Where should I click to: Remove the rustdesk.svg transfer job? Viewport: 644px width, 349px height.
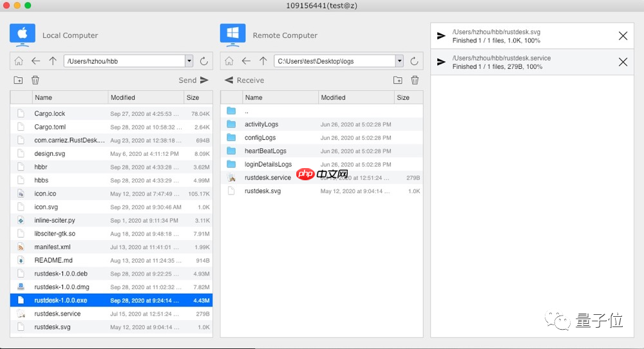point(623,35)
